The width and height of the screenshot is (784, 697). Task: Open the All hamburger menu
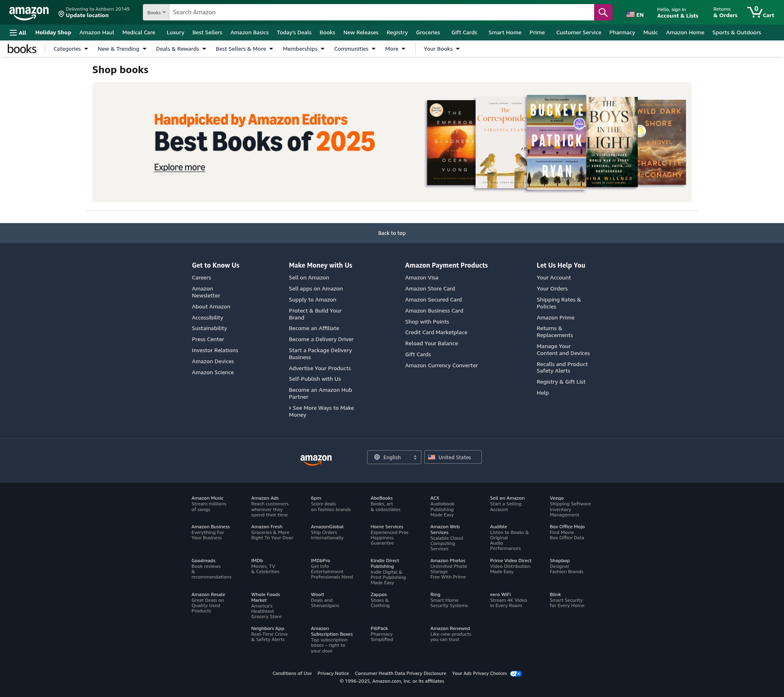(18, 33)
